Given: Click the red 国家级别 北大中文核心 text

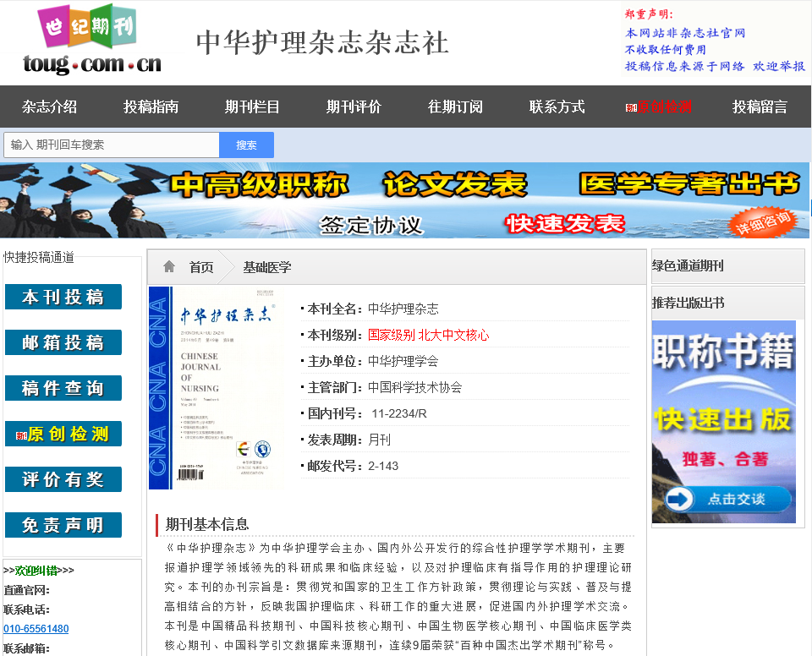Looking at the screenshot, I should [428, 335].
